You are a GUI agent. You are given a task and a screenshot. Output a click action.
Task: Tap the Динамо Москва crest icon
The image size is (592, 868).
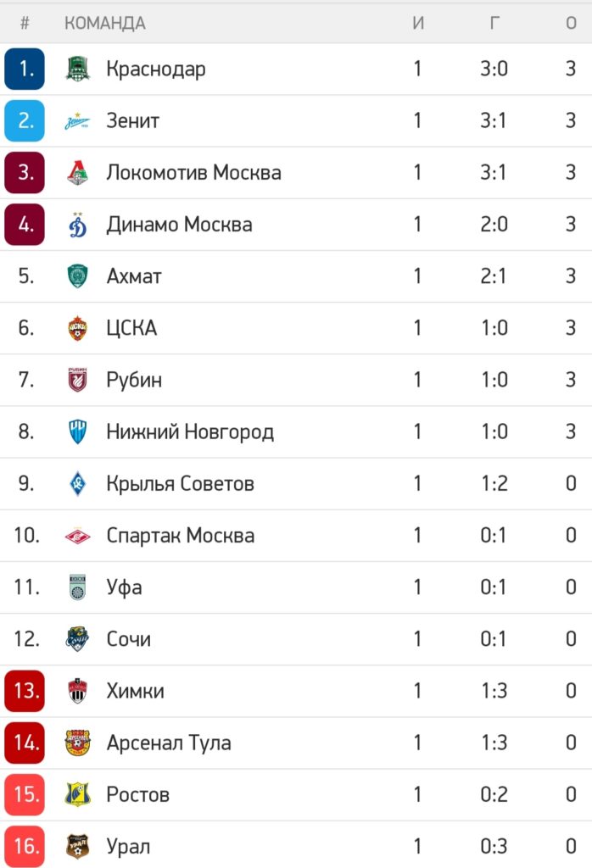point(77,224)
